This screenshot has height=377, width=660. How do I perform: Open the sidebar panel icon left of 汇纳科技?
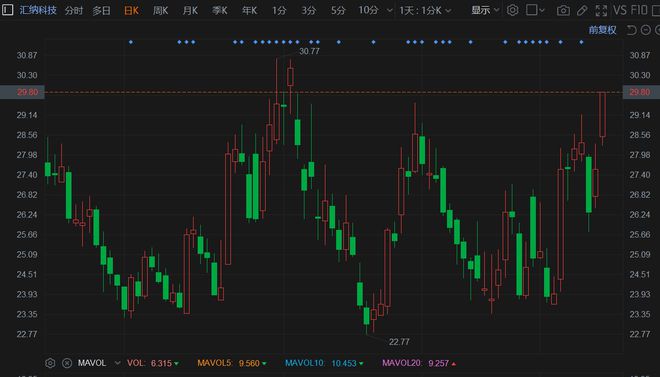(7, 9)
